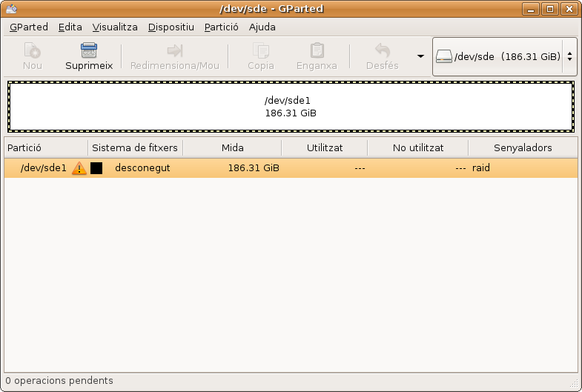Open the Partició menu
This screenshot has width=582, height=392.
click(x=221, y=27)
